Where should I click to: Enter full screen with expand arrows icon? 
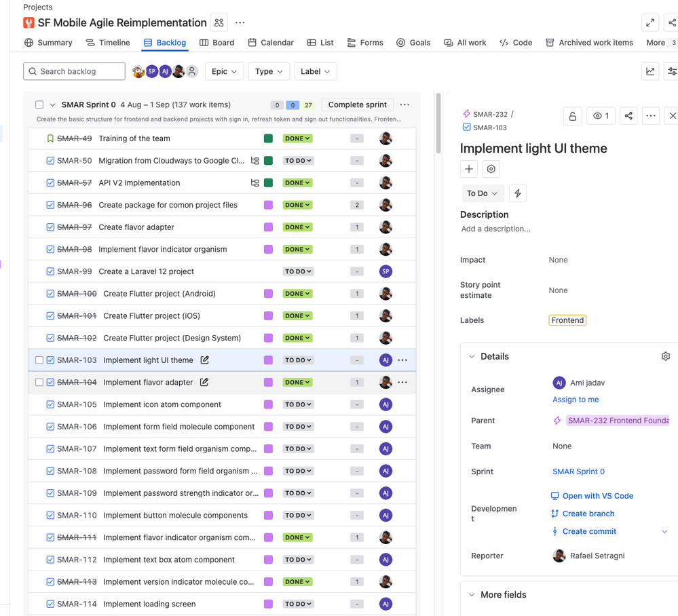click(650, 23)
